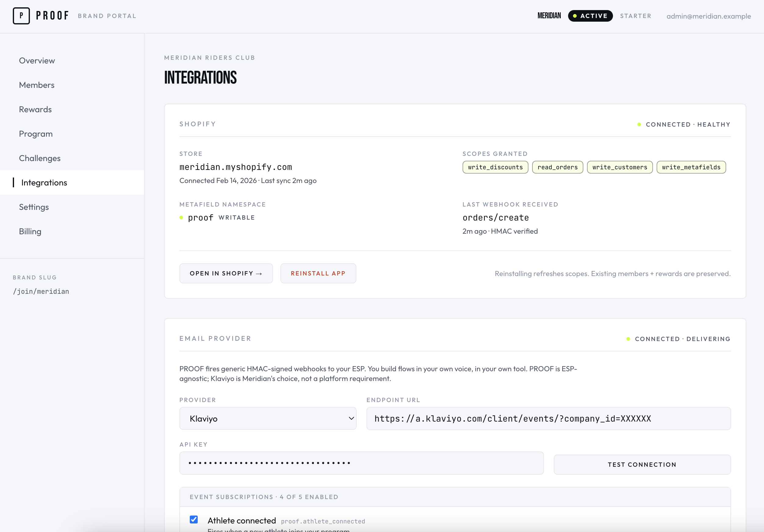Click the PROOF wordmark in the header
Viewport: 764px width, 532px height.
(52, 16)
